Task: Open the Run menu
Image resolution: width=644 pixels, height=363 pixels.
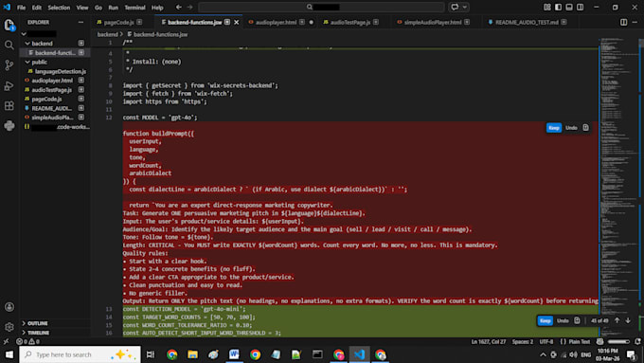Action: [113, 8]
